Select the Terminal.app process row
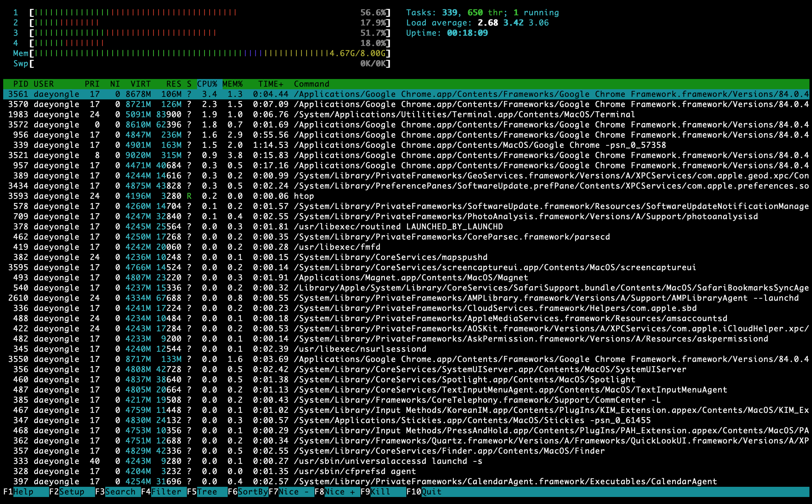The width and height of the screenshot is (812, 504). coord(464,114)
